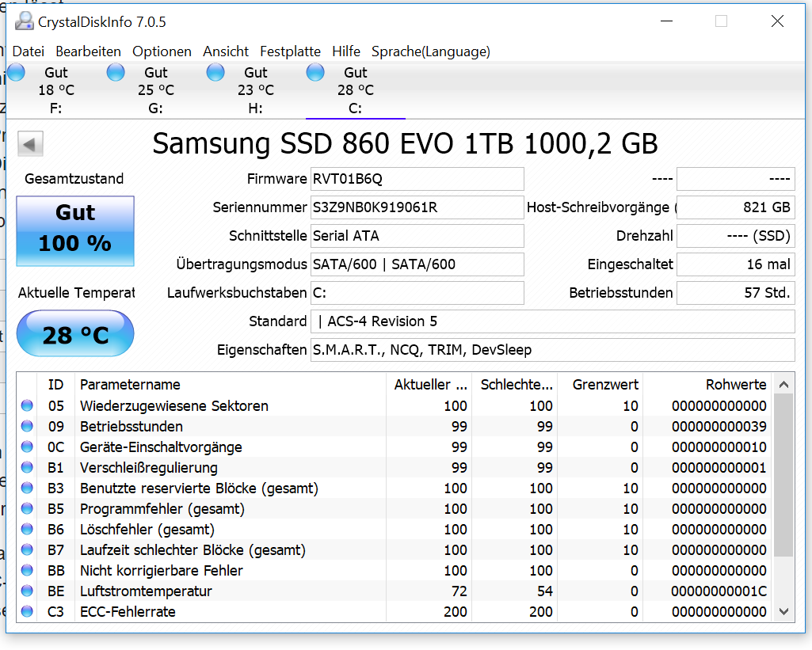Screen dimensions: 812x650
Task: Click the Standard ACS-4 Revision 5 field
Action: point(552,321)
